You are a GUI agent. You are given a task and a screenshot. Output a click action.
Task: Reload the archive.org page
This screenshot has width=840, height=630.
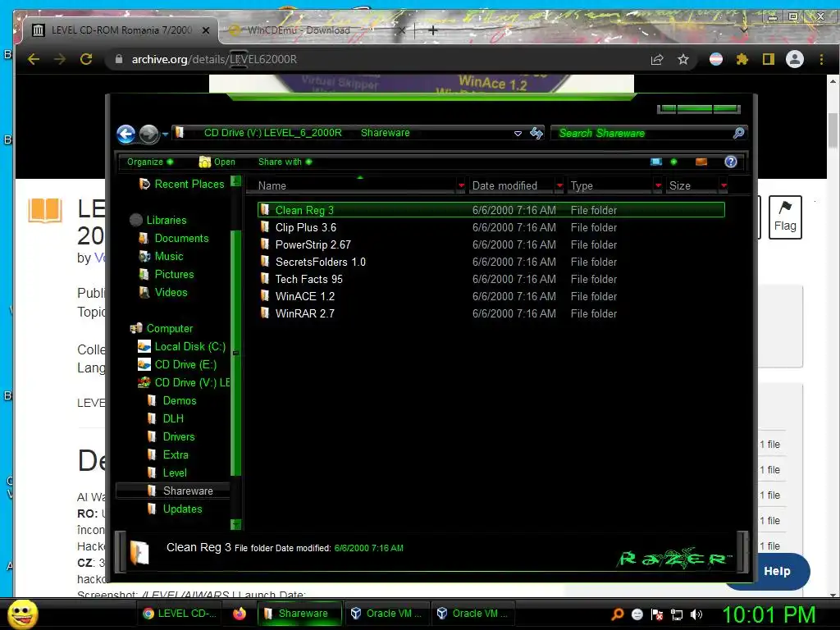(86, 59)
